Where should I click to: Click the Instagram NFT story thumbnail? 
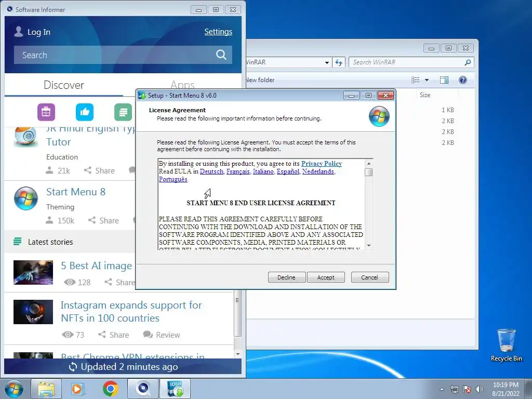point(33,312)
